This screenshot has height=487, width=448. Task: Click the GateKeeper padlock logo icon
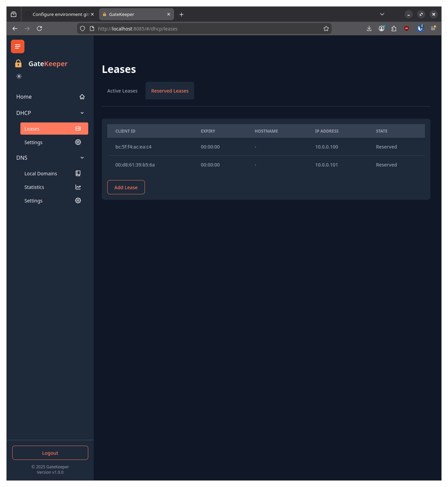[x=18, y=63]
